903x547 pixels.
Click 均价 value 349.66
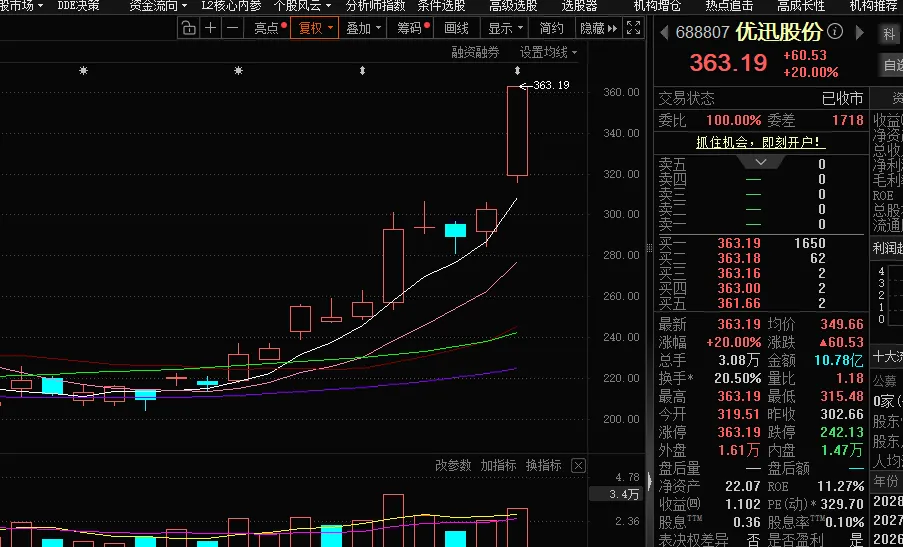841,324
